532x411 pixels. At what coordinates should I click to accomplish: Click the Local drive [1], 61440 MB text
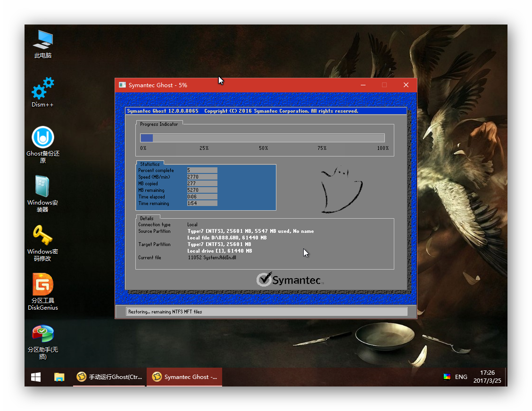point(219,251)
